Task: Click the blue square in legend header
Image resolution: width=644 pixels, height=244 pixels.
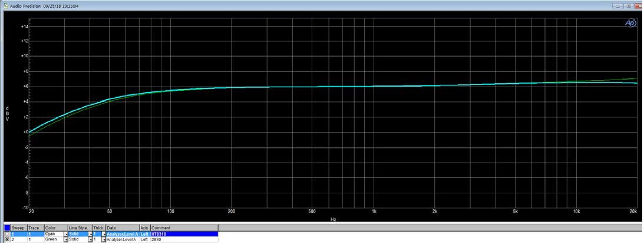Action: coord(7,227)
